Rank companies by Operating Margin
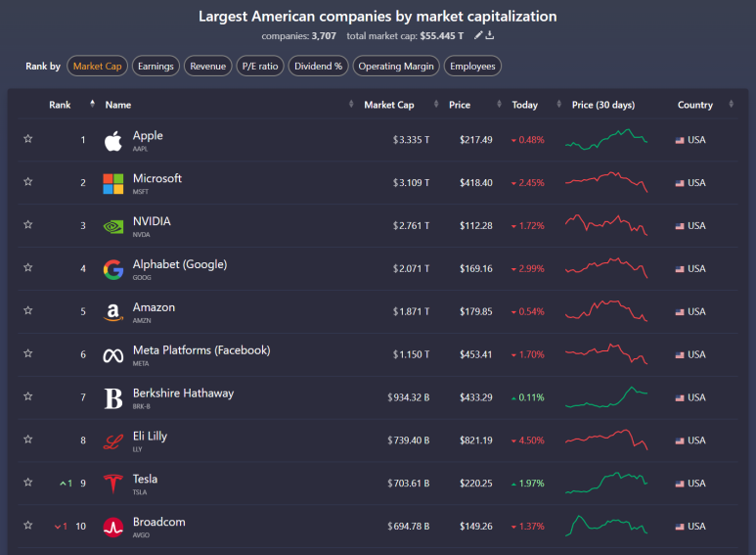 click(x=396, y=67)
